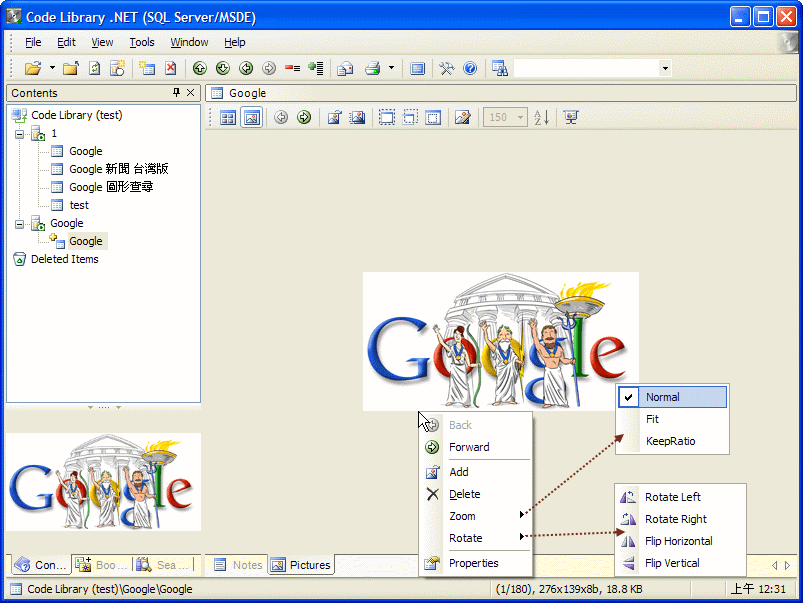Choose Forward in the context menu
The height and width of the screenshot is (603, 803).
[476, 447]
